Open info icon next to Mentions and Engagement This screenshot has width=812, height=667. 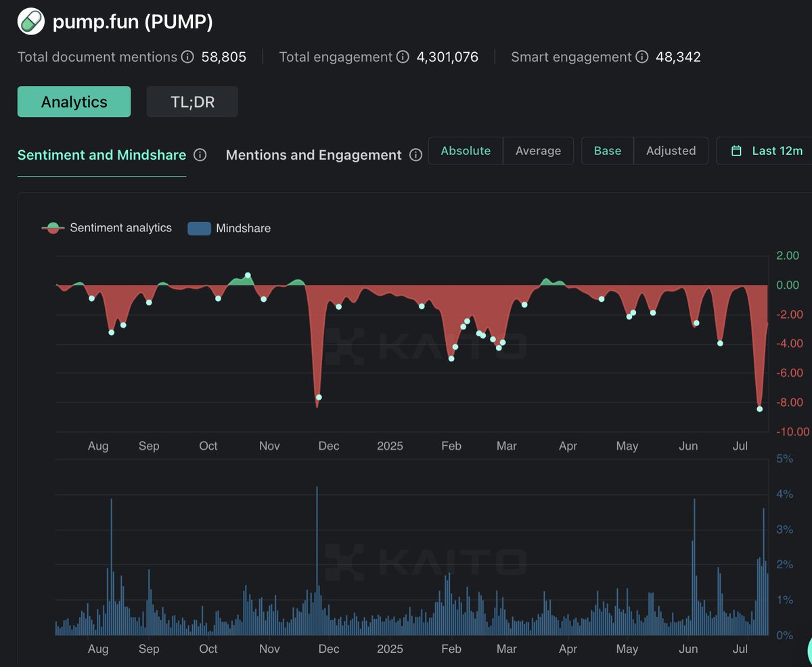click(x=415, y=155)
